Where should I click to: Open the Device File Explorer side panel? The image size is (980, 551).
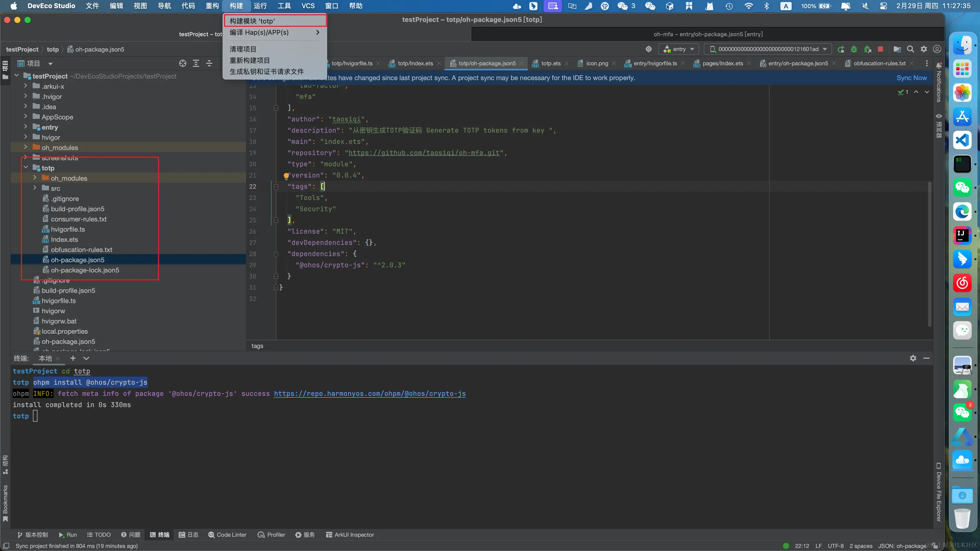[939, 492]
